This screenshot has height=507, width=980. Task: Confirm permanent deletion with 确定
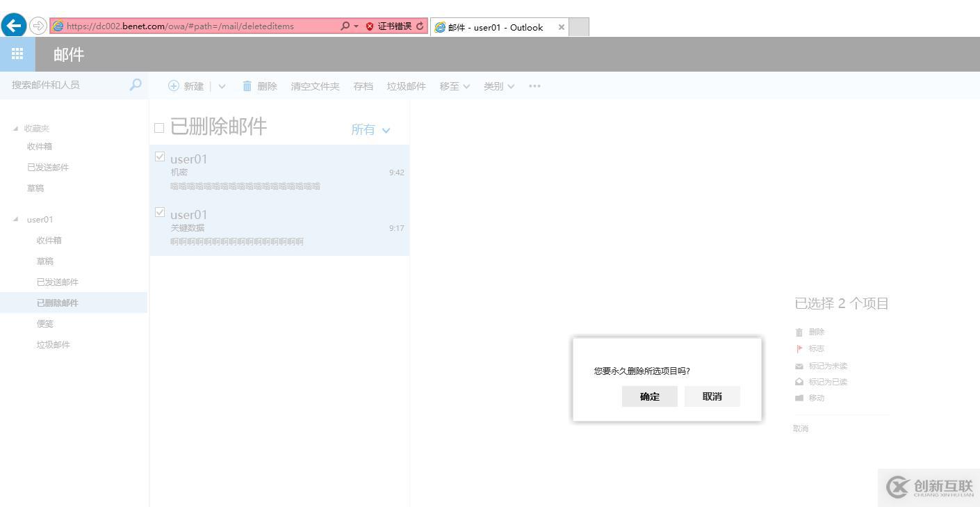(x=648, y=396)
